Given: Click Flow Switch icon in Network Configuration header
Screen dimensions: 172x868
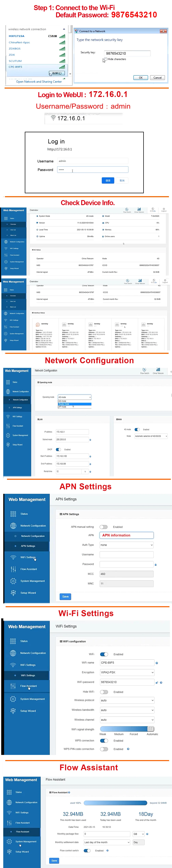Looking at the screenshot, I should [144, 370].
